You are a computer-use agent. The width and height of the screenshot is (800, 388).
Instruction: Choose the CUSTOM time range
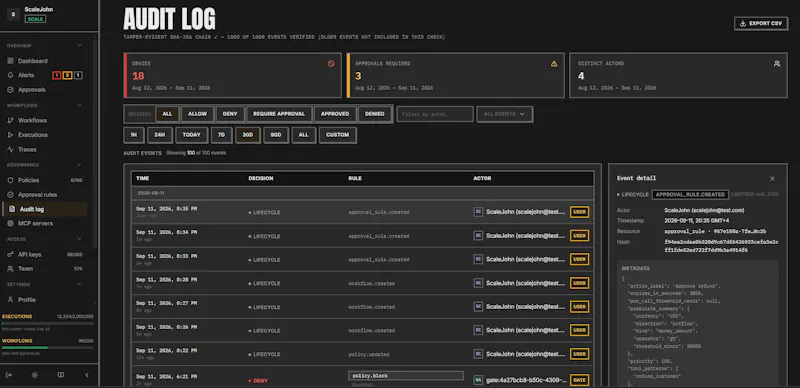click(x=338, y=135)
